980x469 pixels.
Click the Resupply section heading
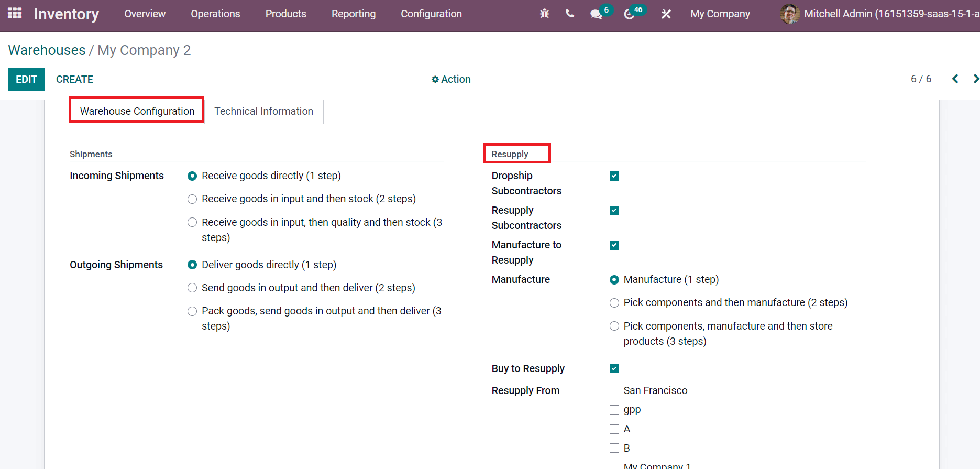tap(510, 154)
